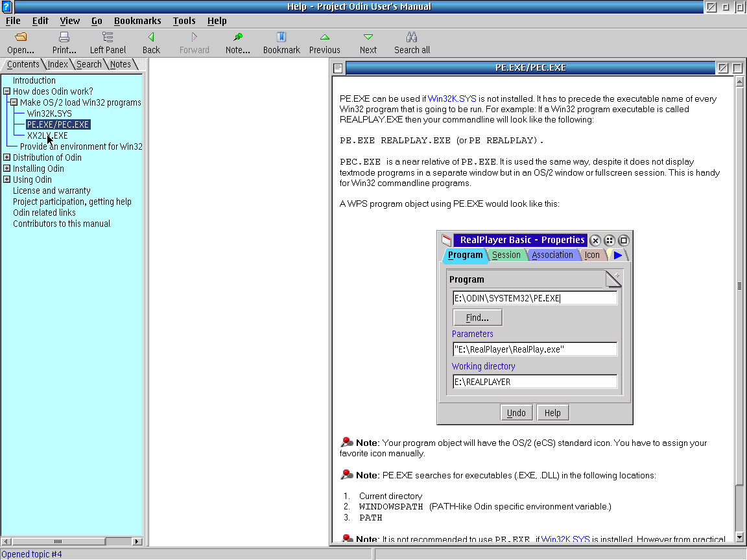Expand the 'Using Odin' tree node
747x560 pixels.
pos(6,180)
